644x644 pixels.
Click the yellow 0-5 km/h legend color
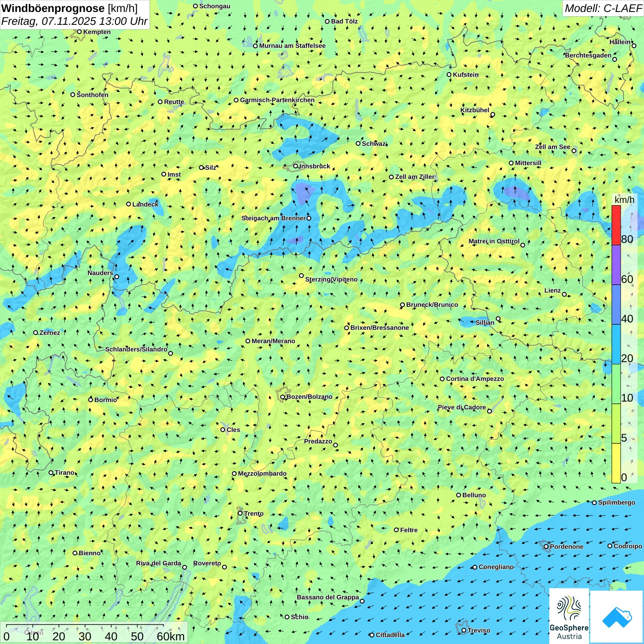pyautogui.click(x=616, y=463)
